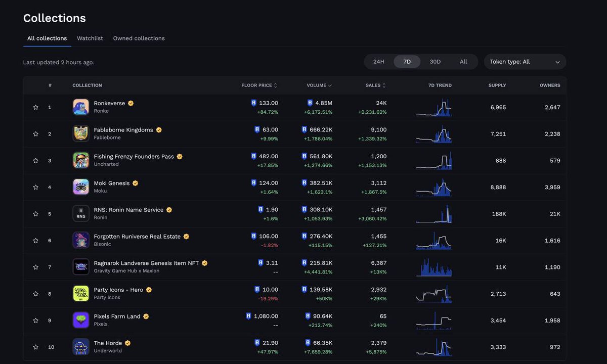Toggle watchlist star for Moki Genesis
Screen dimensions: 607x364
[36, 187]
